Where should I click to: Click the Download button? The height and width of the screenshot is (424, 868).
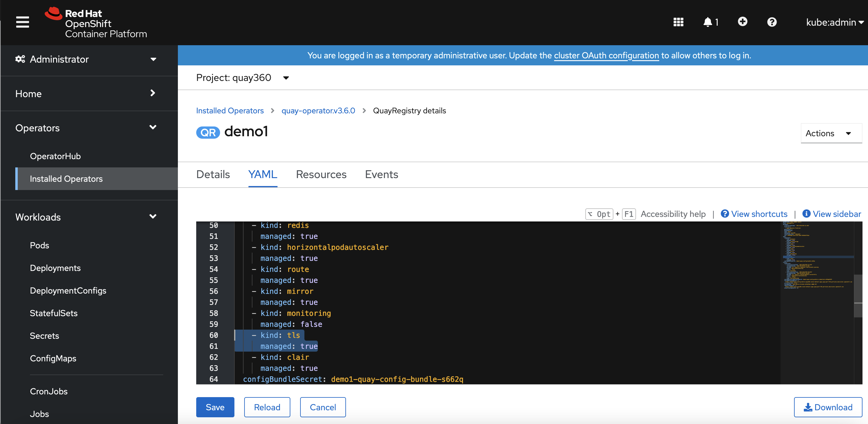(828, 407)
